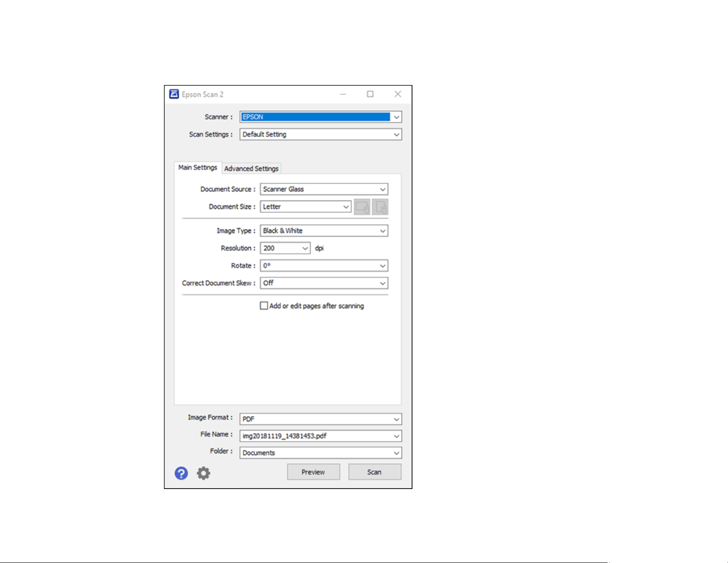Open the Folder dropdown showing Documents
Screen dimensions: 728x563
tap(321, 453)
